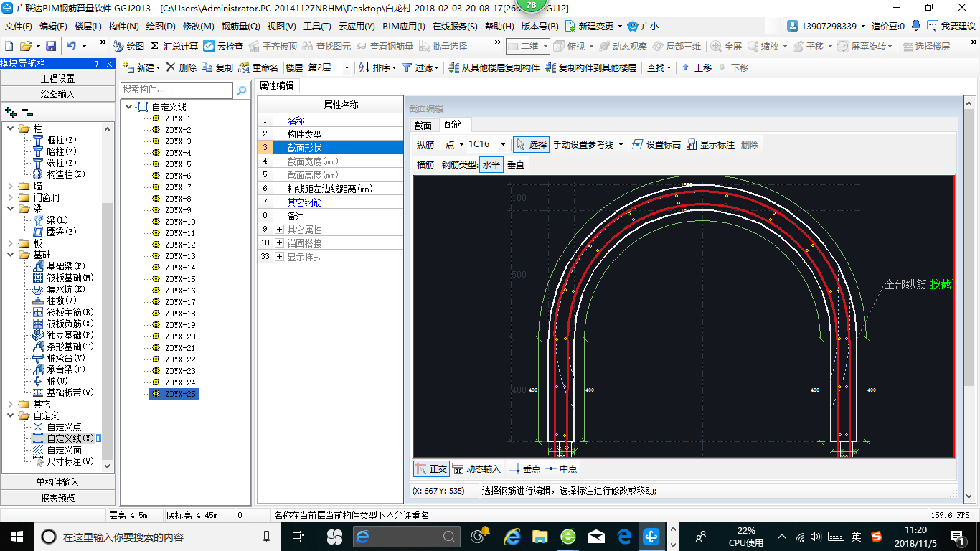Toggle 中点 midpoint snap
The height and width of the screenshot is (551, 980).
(x=561, y=468)
